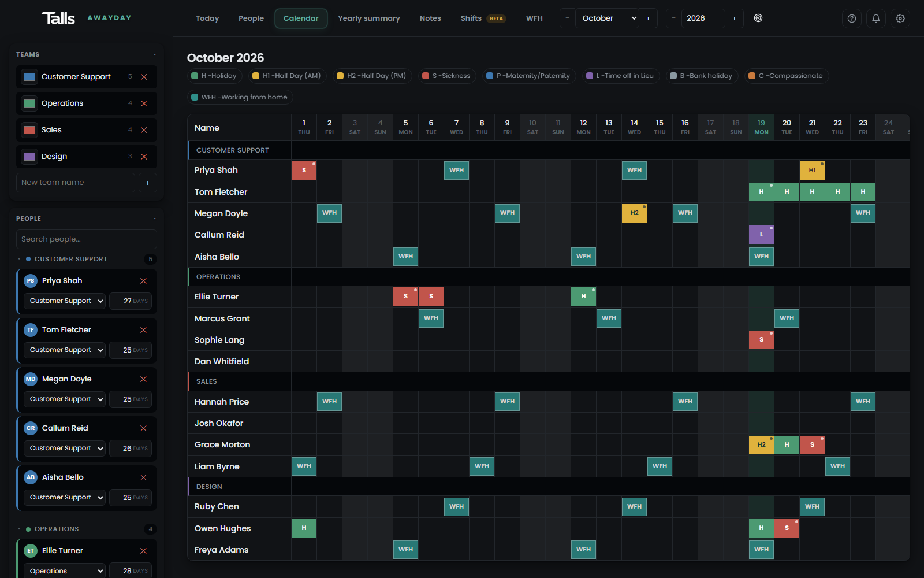
Task: Delete the Design team with X
Action: 144,157
